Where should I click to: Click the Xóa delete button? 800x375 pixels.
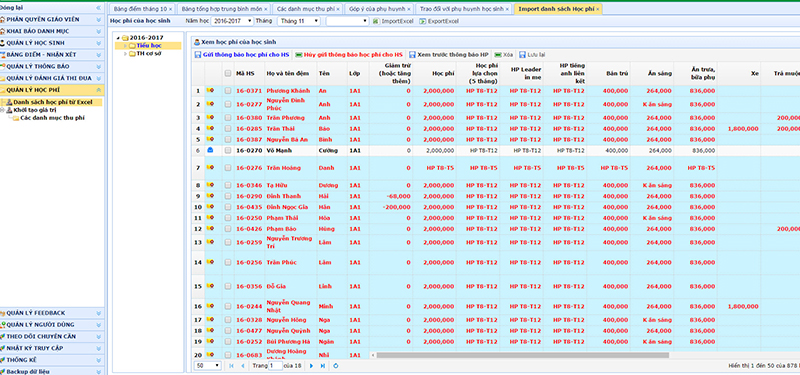pos(504,55)
